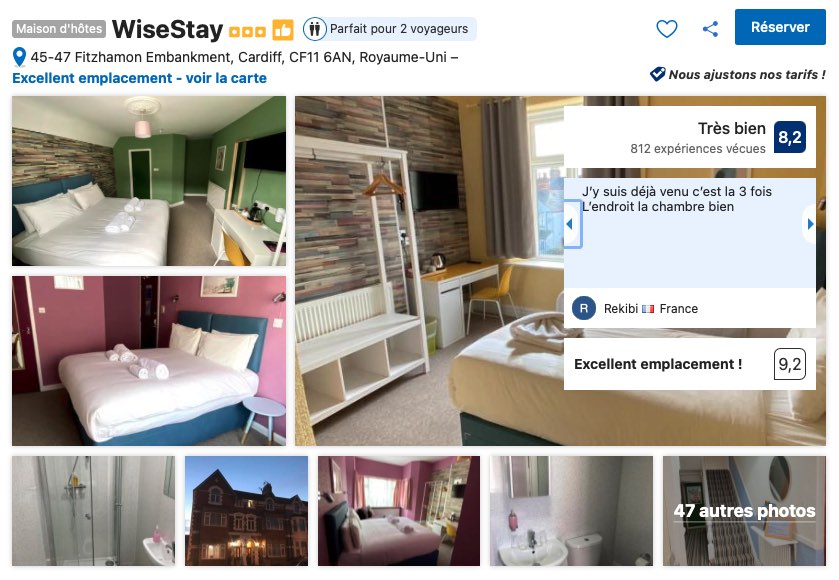The height and width of the screenshot is (580, 839).
Task: Click the Réserver button
Action: 780,27
